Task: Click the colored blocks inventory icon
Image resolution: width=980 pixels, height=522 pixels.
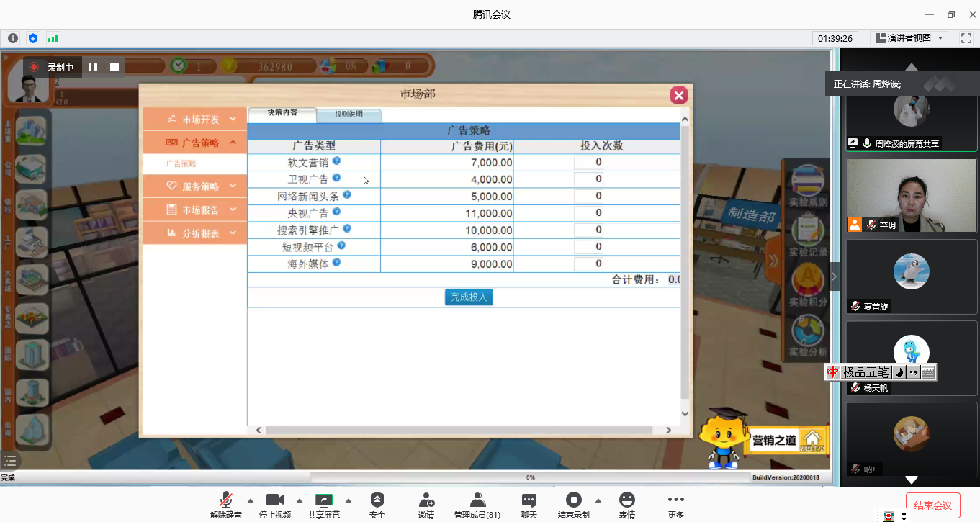Action: [x=379, y=66]
